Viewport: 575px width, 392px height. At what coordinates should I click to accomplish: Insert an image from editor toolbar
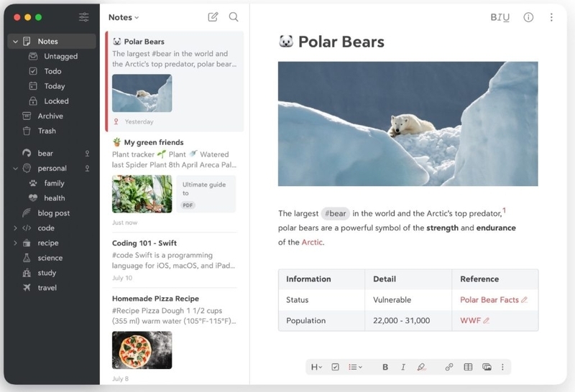[x=487, y=367]
